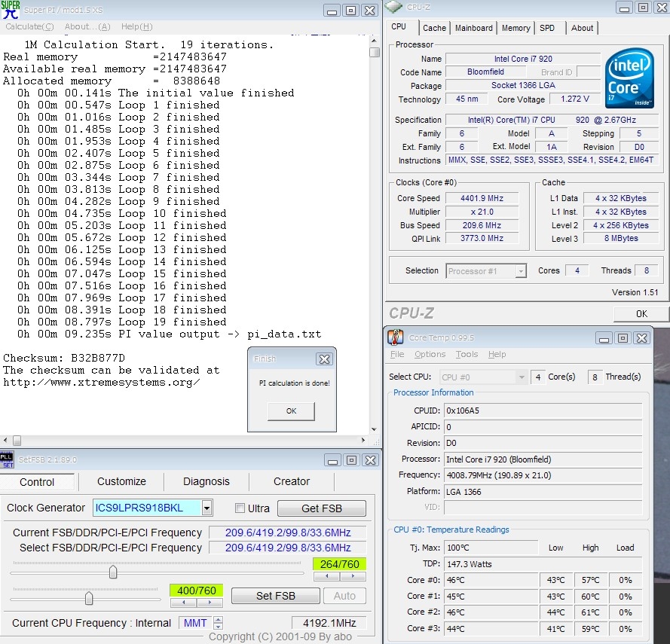This screenshot has width=670, height=644.
Task: Click right arrow under 400/760 value
Action: coord(210,603)
